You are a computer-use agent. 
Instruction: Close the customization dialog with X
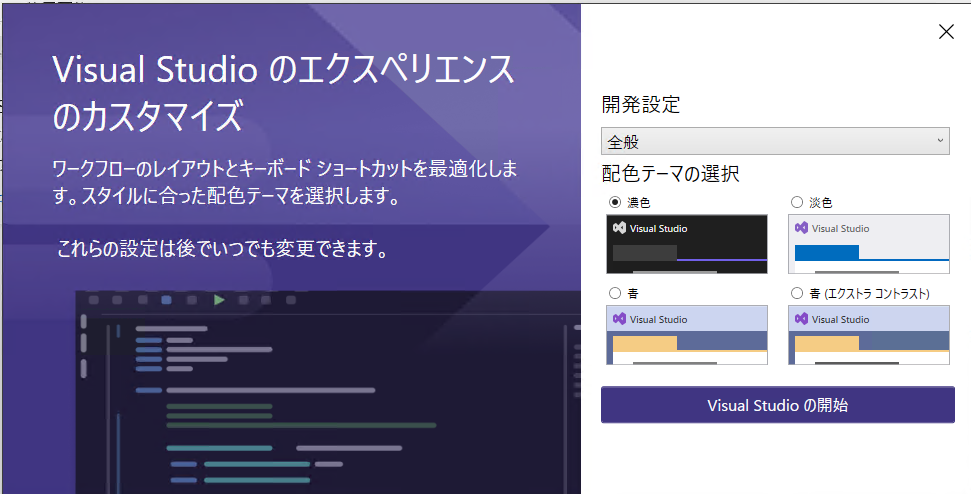pos(946,32)
